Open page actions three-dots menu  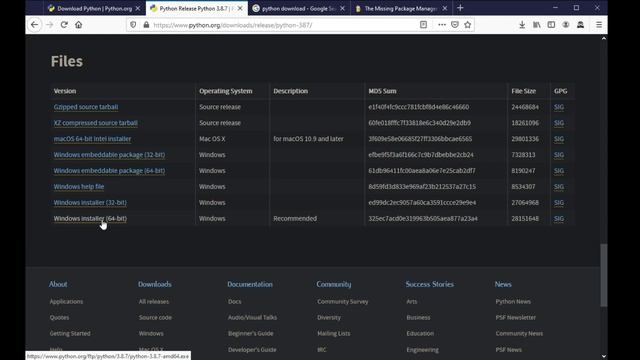pyautogui.click(x=442, y=25)
